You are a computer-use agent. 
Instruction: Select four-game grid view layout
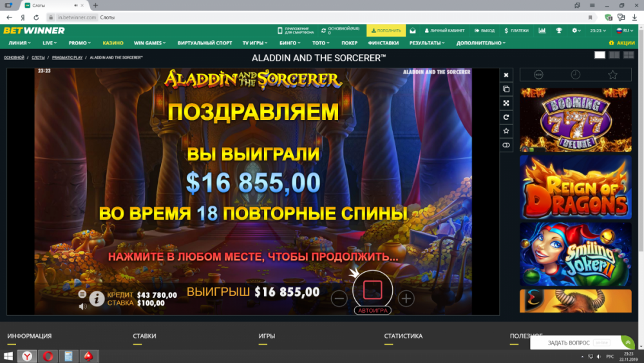pos(629,55)
